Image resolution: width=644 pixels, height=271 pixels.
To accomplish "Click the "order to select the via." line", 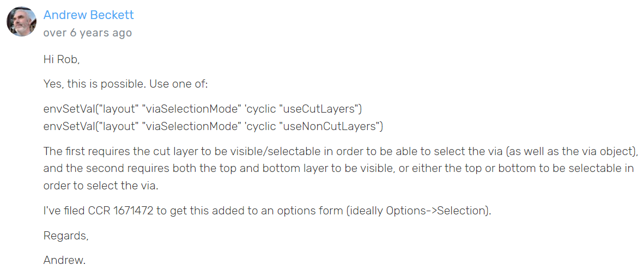I will click(101, 186).
